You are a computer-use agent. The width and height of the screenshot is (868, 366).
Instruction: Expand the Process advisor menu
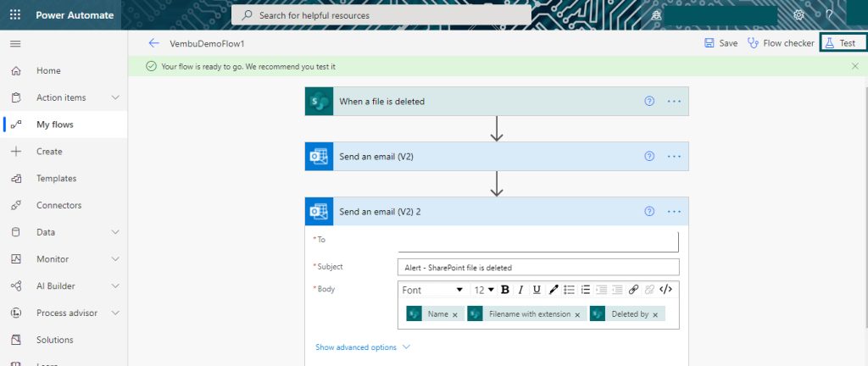coord(115,313)
